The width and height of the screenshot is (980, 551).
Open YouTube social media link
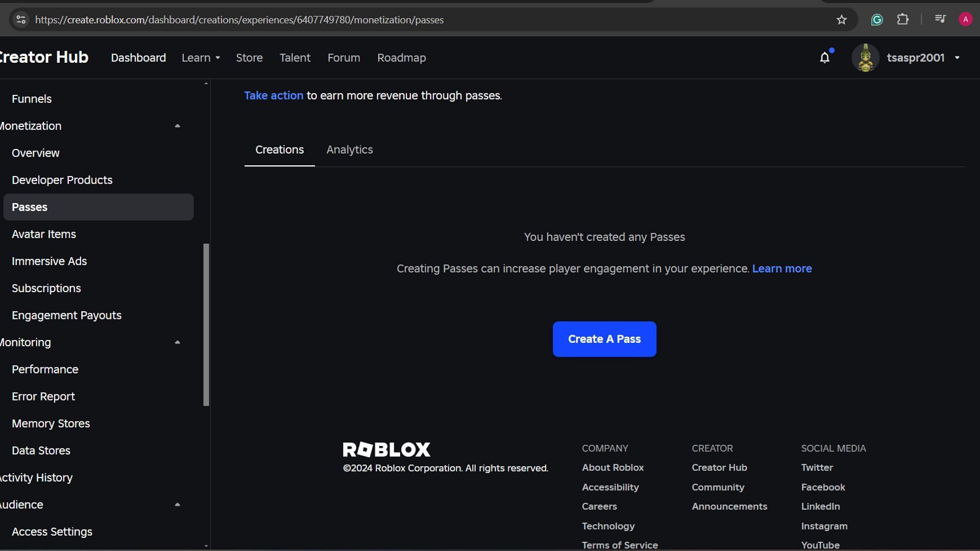[x=820, y=545]
